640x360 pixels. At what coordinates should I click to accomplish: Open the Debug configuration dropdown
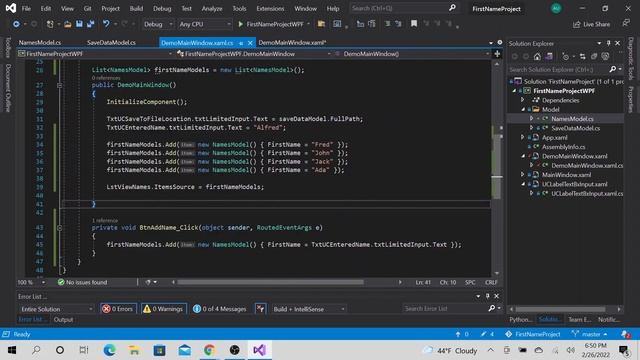158,24
